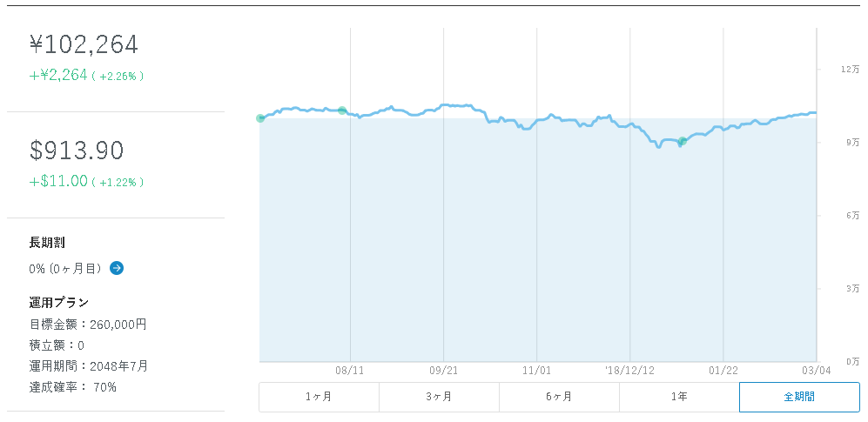Click the 12万 y-axis label
The image size is (868, 422).
849,70
